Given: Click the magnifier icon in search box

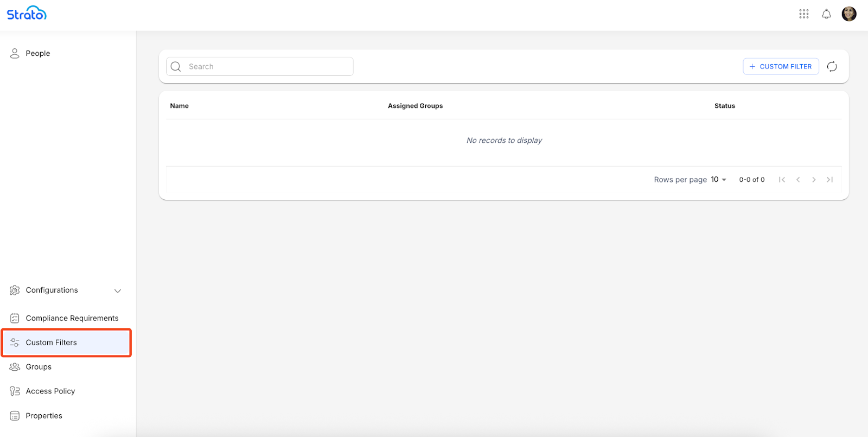Looking at the screenshot, I should click(176, 67).
